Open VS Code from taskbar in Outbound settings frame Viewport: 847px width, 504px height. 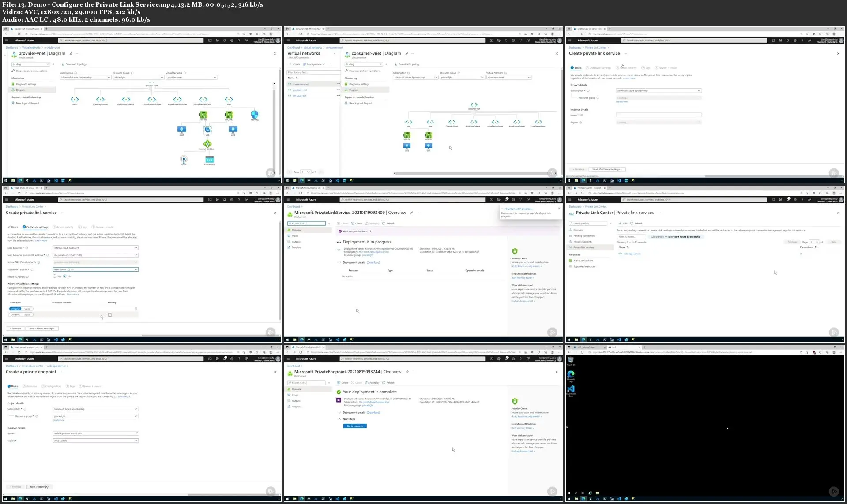(56, 340)
